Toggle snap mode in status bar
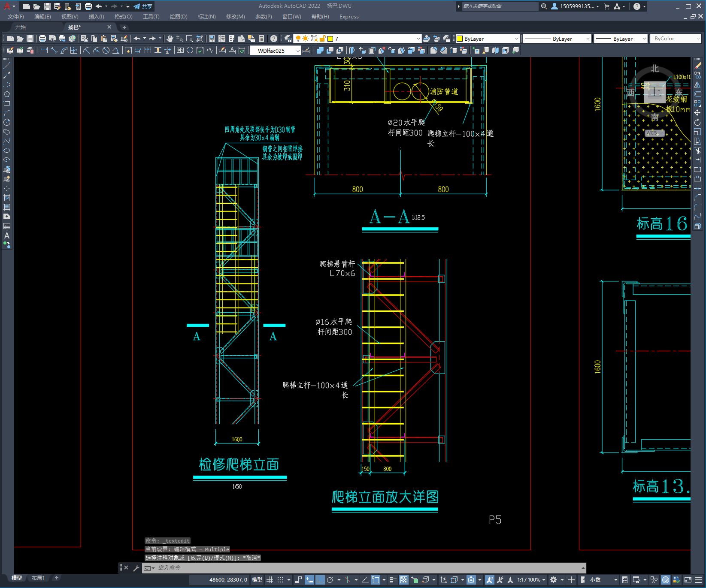This screenshot has width=706, height=588. tap(280, 580)
